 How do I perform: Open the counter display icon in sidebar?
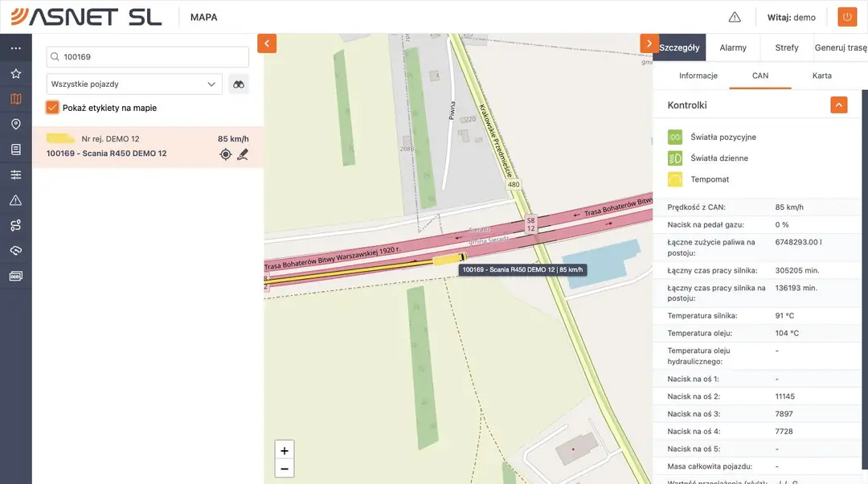pyautogui.click(x=15, y=276)
